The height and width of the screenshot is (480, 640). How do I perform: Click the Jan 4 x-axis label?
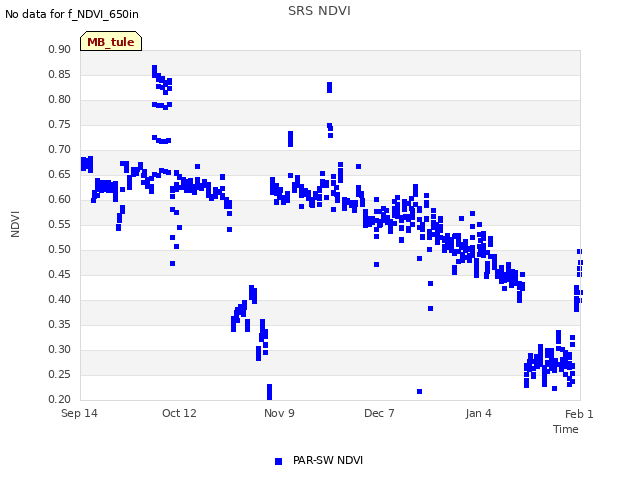(478, 413)
